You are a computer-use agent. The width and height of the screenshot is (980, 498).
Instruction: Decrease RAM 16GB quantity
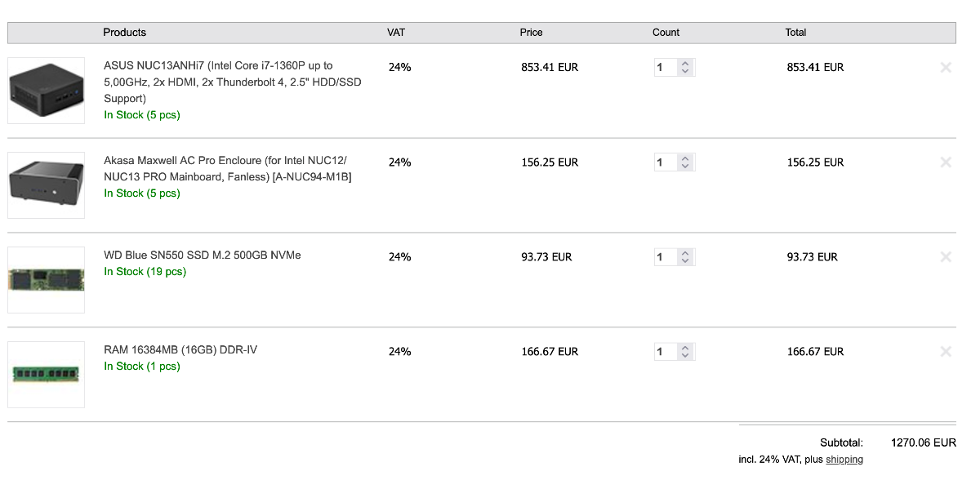pos(685,356)
